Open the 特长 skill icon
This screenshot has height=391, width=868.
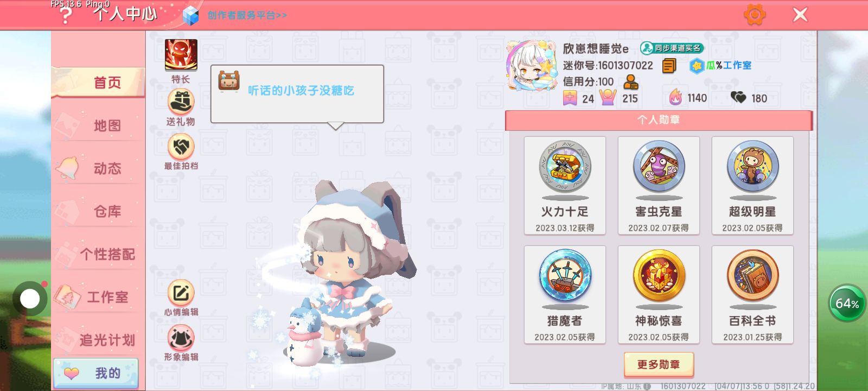(181, 55)
